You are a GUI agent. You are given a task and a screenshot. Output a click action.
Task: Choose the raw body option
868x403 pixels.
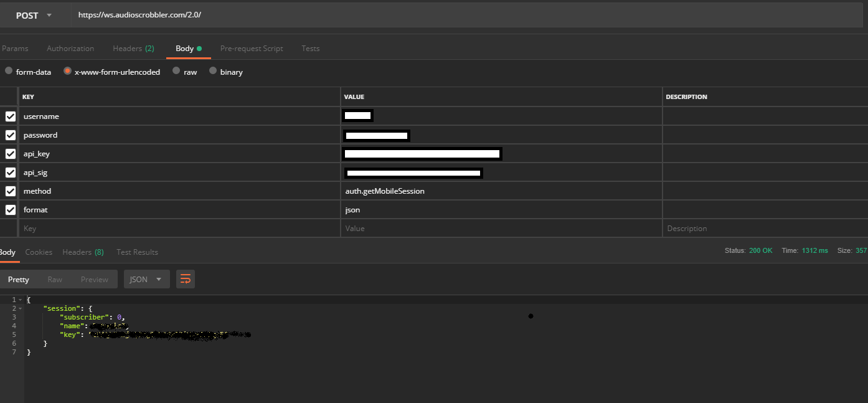click(176, 71)
